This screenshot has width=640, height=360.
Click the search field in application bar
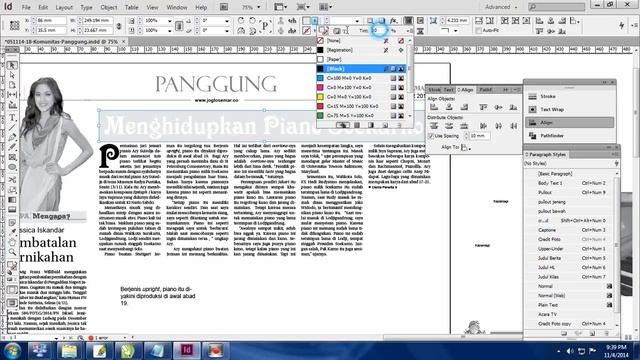pyautogui.click(x=557, y=7)
